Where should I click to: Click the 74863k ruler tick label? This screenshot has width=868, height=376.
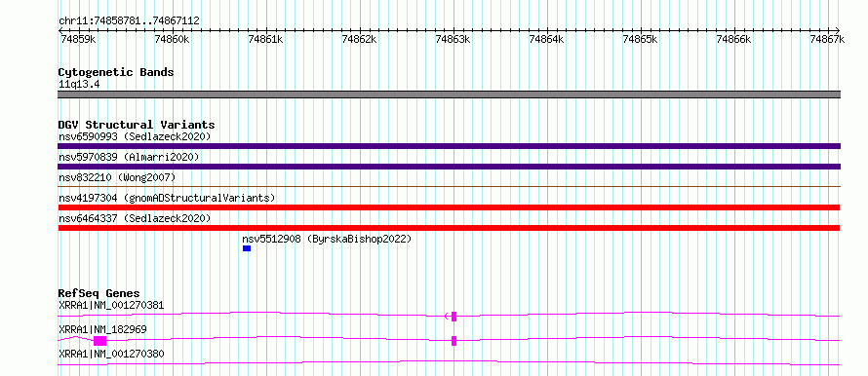coord(453,39)
